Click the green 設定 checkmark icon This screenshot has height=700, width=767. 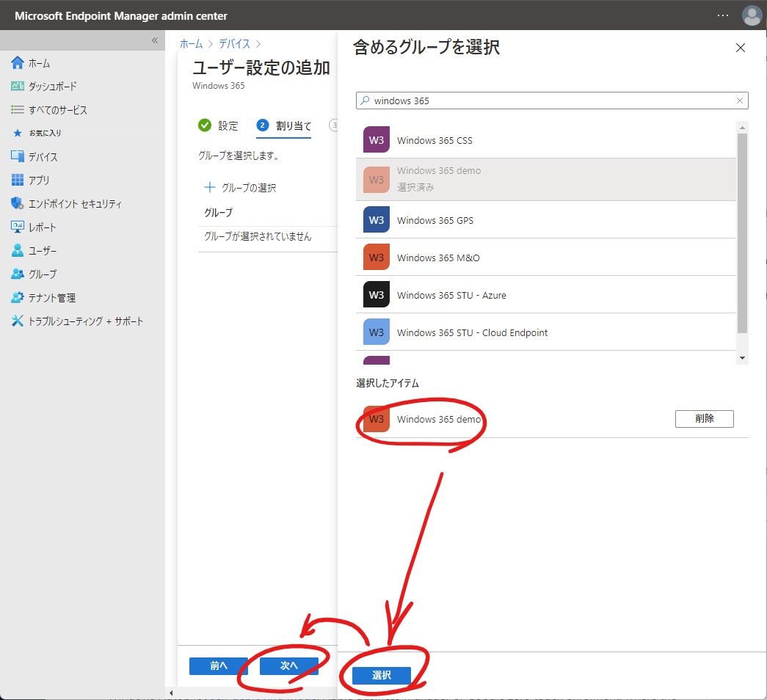click(x=205, y=125)
